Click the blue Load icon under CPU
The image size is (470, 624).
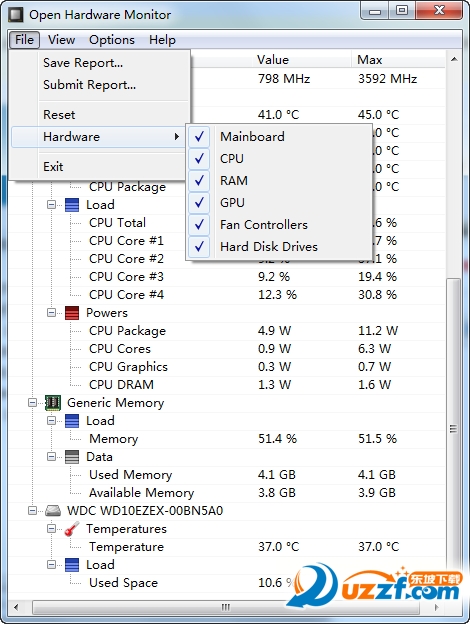[x=72, y=205]
